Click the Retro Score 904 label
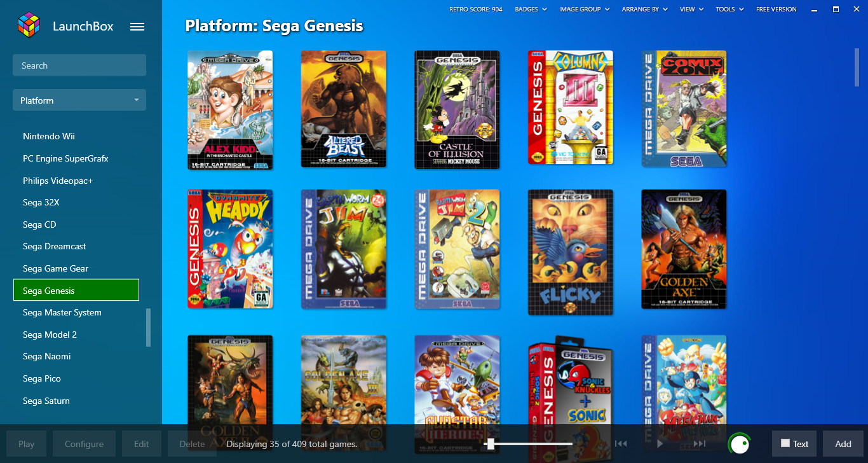 pyautogui.click(x=476, y=10)
